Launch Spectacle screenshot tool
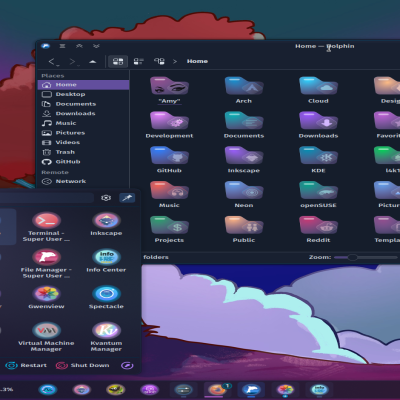The width and height of the screenshot is (400, 400). click(106, 297)
